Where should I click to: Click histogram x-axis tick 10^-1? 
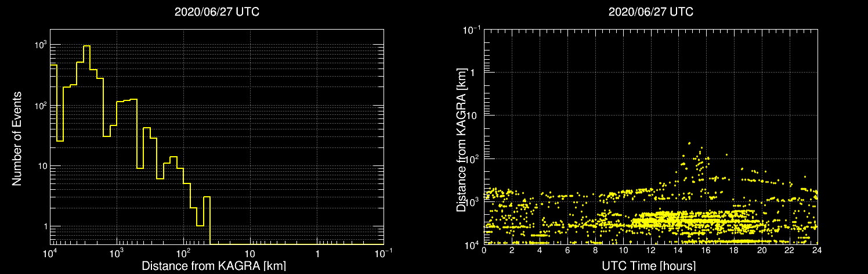(383, 253)
